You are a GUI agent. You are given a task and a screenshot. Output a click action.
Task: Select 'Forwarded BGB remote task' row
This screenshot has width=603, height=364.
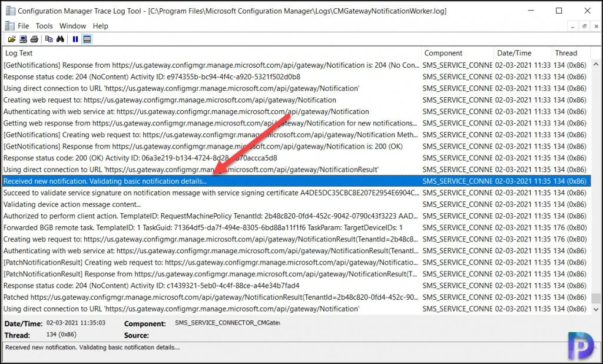pos(297,227)
